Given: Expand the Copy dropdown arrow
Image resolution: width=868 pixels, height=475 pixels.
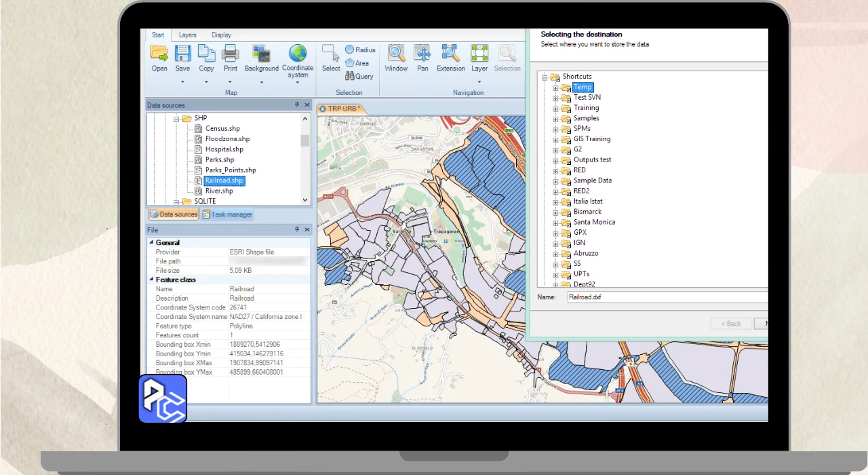Looking at the screenshot, I should pos(206,82).
